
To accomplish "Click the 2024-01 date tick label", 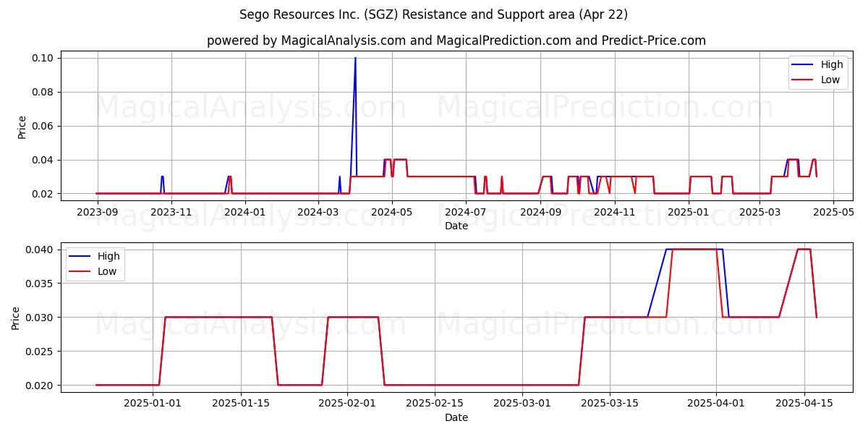I will click(x=245, y=213).
